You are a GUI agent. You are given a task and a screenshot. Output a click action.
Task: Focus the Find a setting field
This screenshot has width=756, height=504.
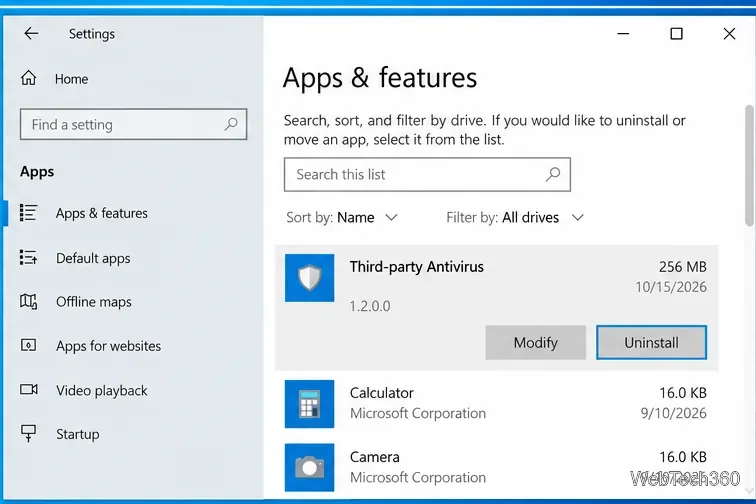click(x=134, y=124)
